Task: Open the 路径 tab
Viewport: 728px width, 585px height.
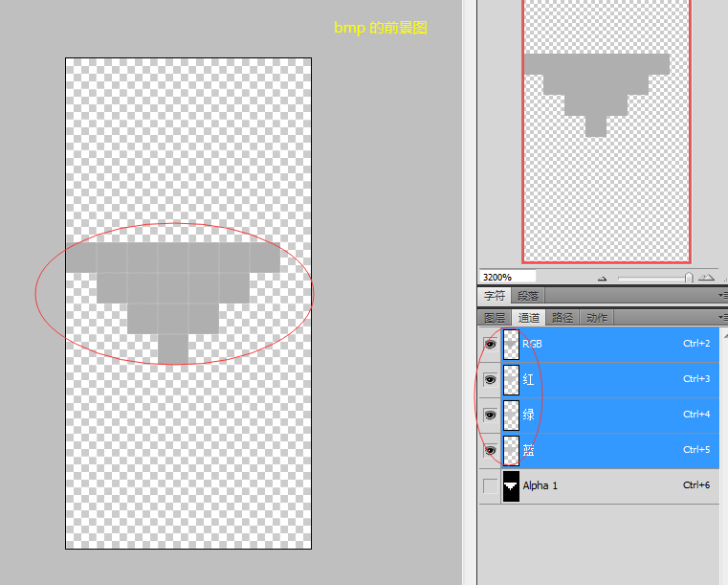Action: tap(563, 318)
